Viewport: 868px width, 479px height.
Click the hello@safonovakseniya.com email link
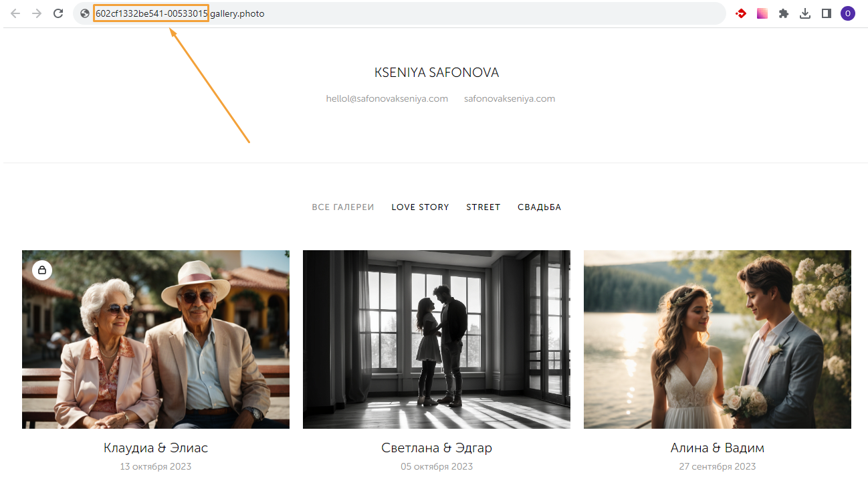pyautogui.click(x=387, y=99)
